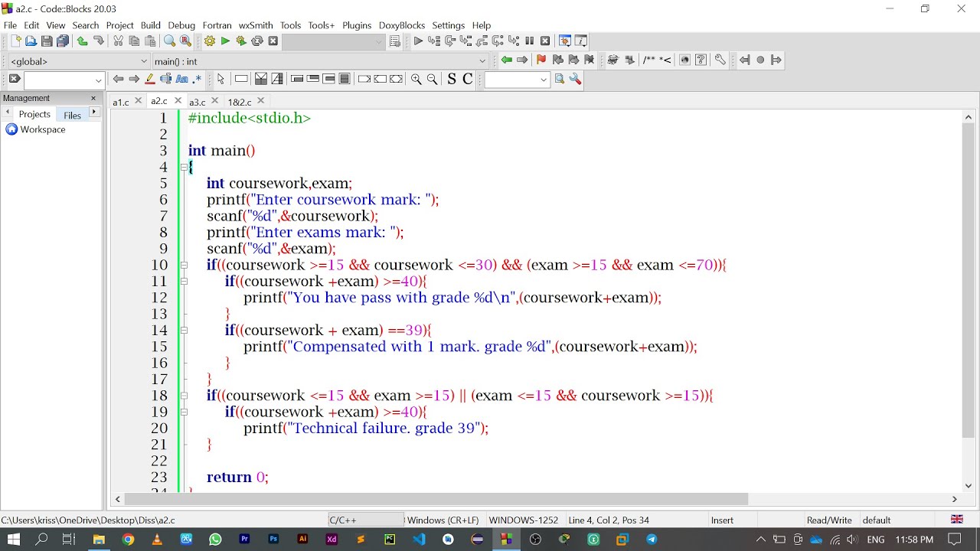The image size is (980, 551).
Task: Click the Toggle source S icon
Action: [452, 79]
